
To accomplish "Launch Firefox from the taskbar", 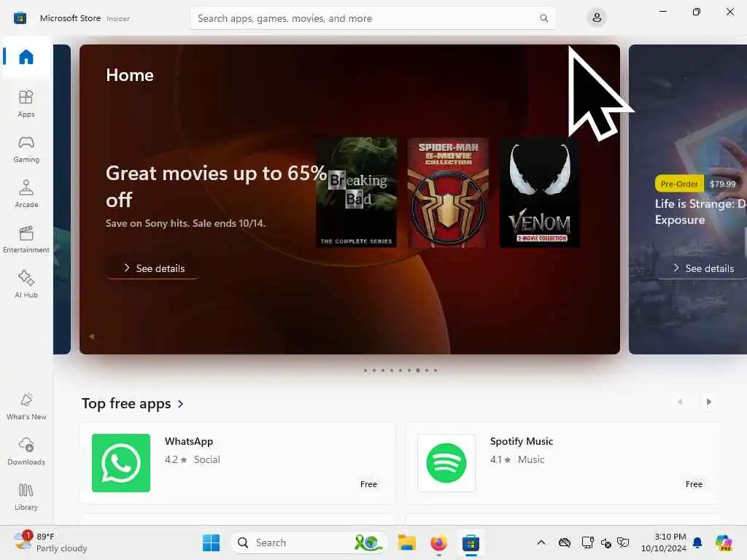I will pyautogui.click(x=438, y=542).
